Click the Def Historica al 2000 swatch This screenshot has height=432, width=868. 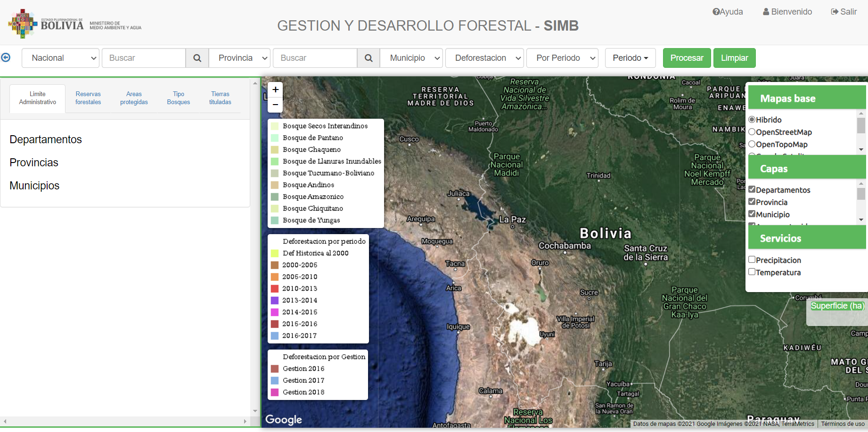click(x=275, y=253)
